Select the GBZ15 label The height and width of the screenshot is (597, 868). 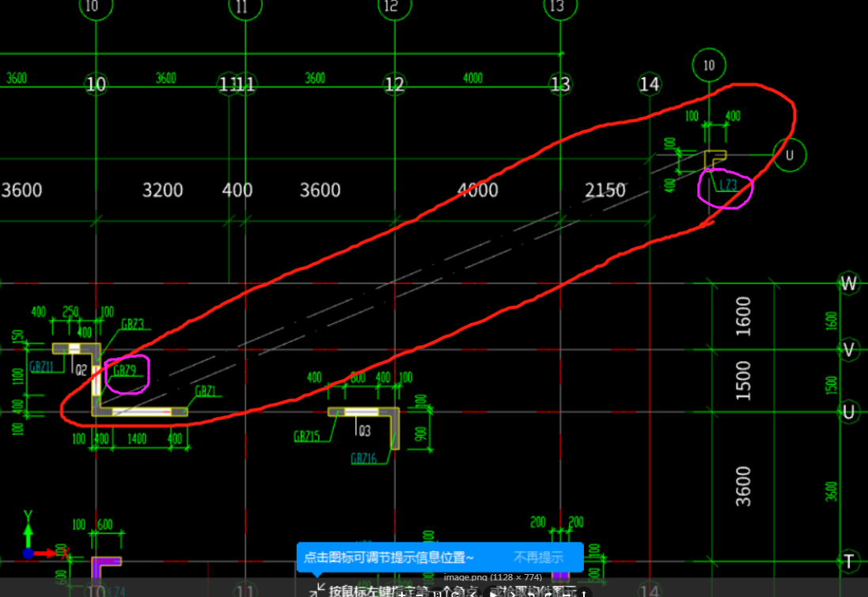(307, 436)
